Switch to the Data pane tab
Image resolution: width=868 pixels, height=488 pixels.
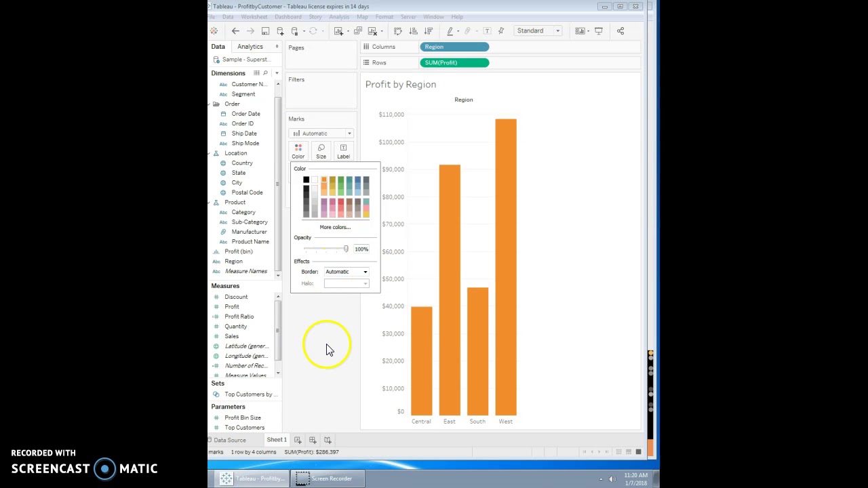pyautogui.click(x=218, y=47)
